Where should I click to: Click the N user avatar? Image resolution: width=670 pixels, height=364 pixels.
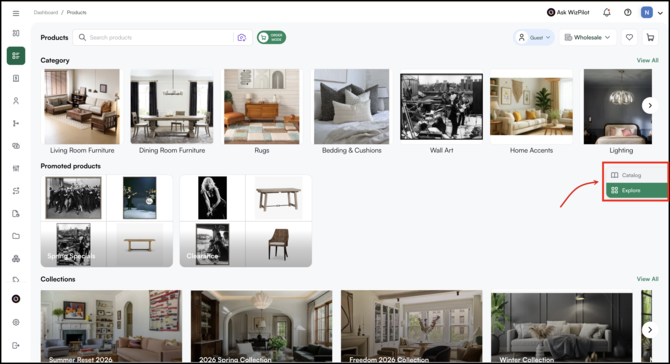coord(647,12)
